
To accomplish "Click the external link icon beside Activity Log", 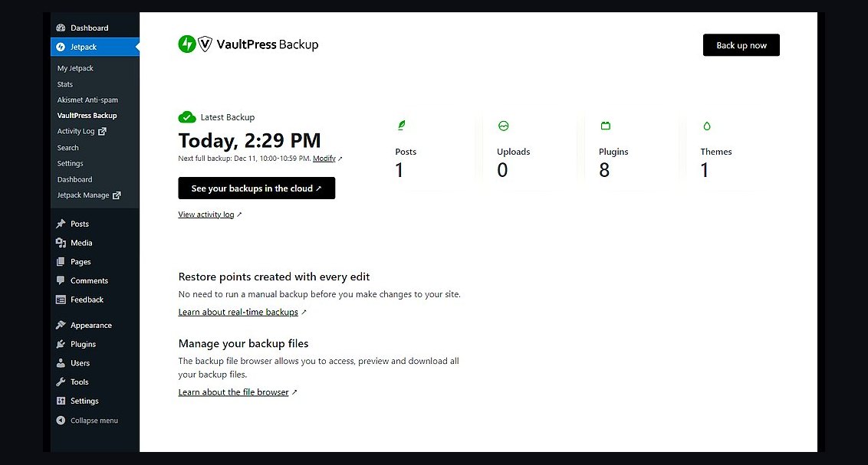I will pyautogui.click(x=102, y=131).
